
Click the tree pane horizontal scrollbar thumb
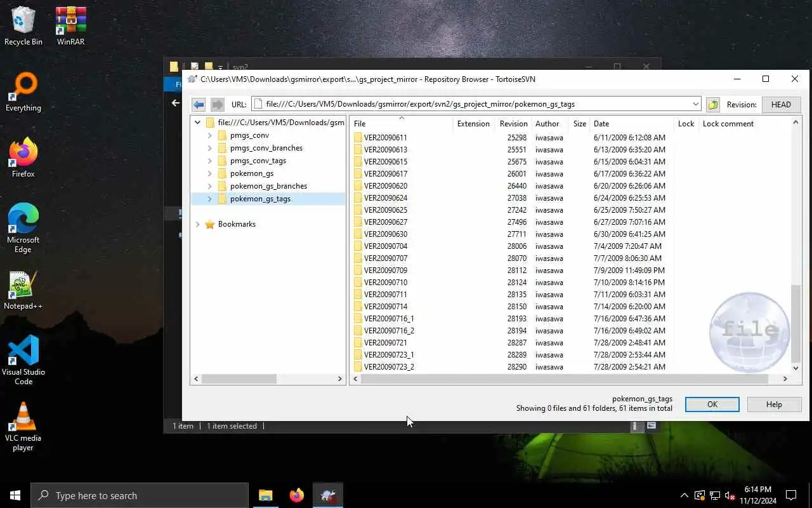[239, 378]
